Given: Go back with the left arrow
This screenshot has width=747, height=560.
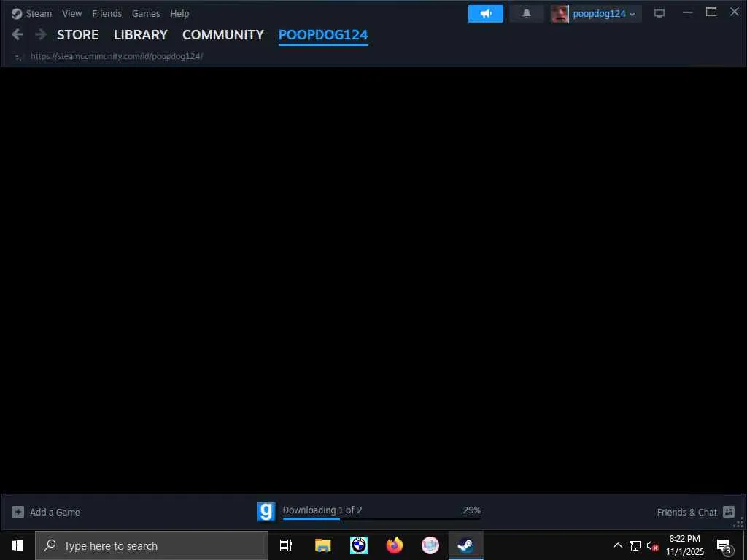Looking at the screenshot, I should pyautogui.click(x=18, y=34).
